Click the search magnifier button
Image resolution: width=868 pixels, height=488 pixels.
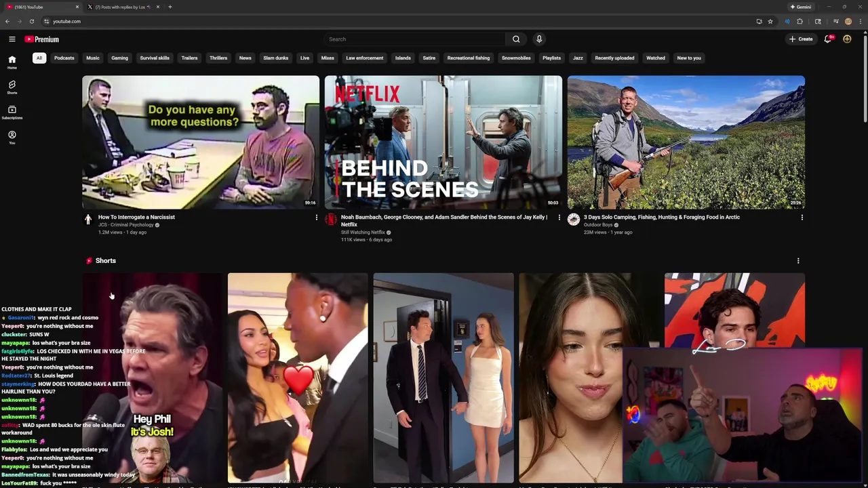[x=516, y=39]
